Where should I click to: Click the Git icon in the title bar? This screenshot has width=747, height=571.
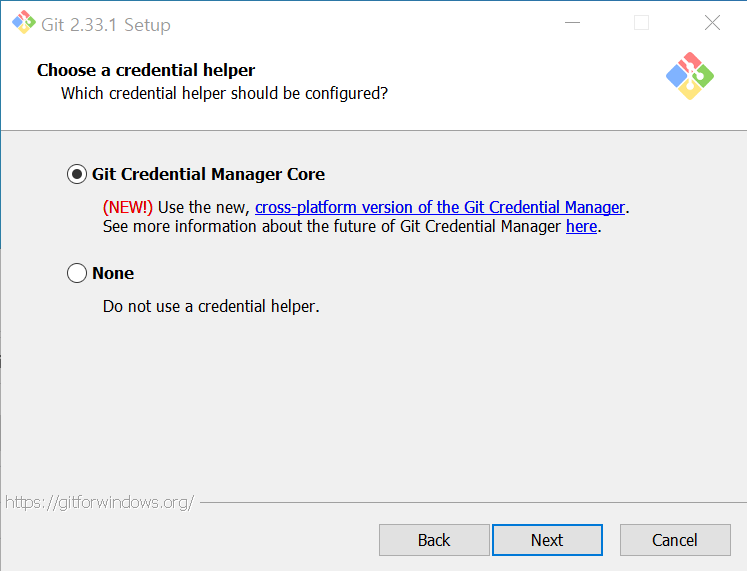[24, 23]
